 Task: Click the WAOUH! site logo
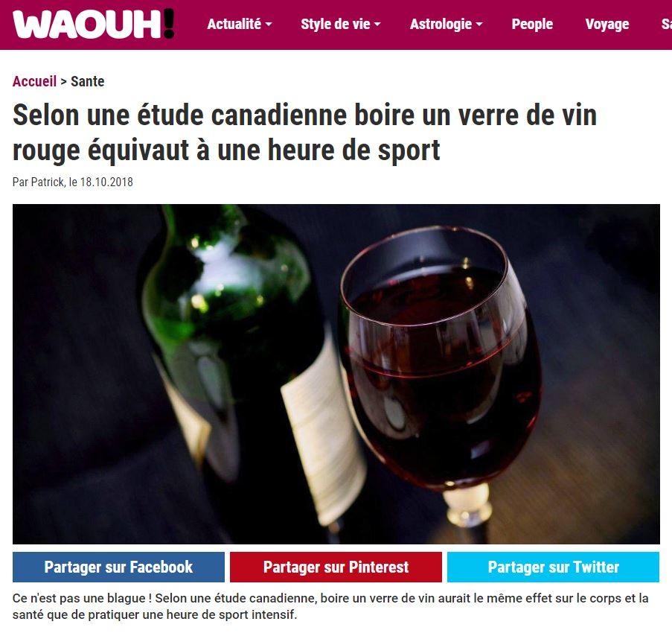(x=94, y=24)
